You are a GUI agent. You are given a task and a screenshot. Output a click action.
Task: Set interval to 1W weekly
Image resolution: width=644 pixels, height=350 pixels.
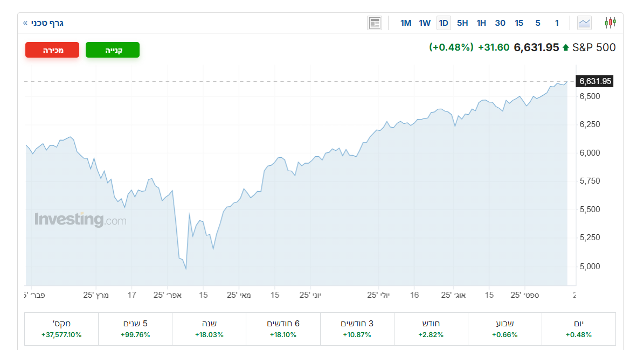425,23
